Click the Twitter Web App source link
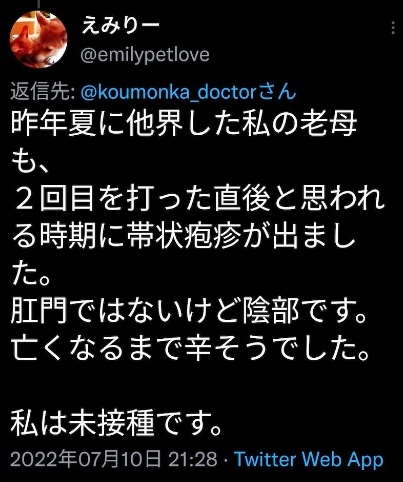This screenshot has height=482, width=403. tap(309, 459)
